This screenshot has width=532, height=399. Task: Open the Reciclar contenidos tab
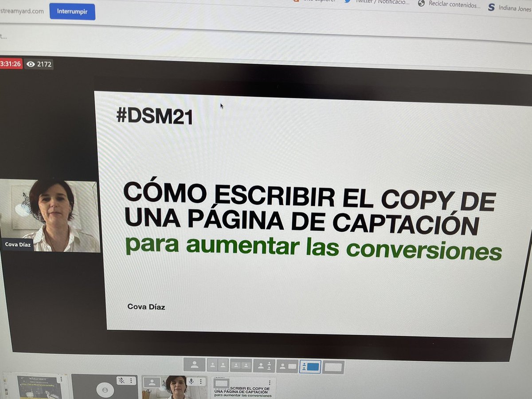click(452, 5)
